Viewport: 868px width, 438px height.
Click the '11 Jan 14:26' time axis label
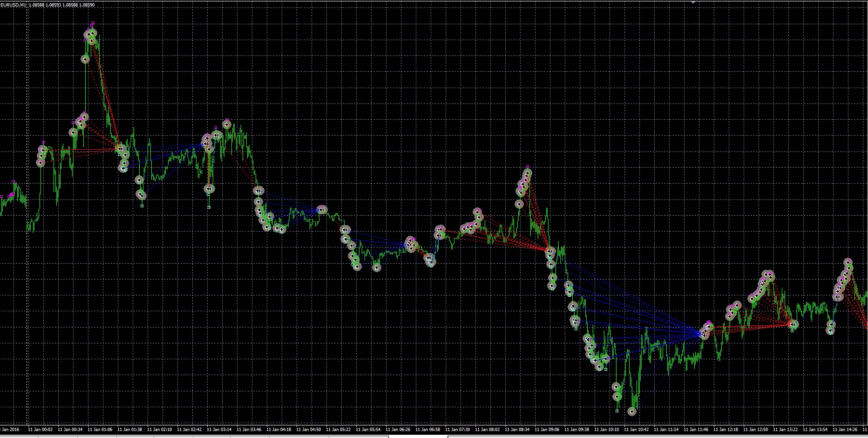click(x=845, y=430)
